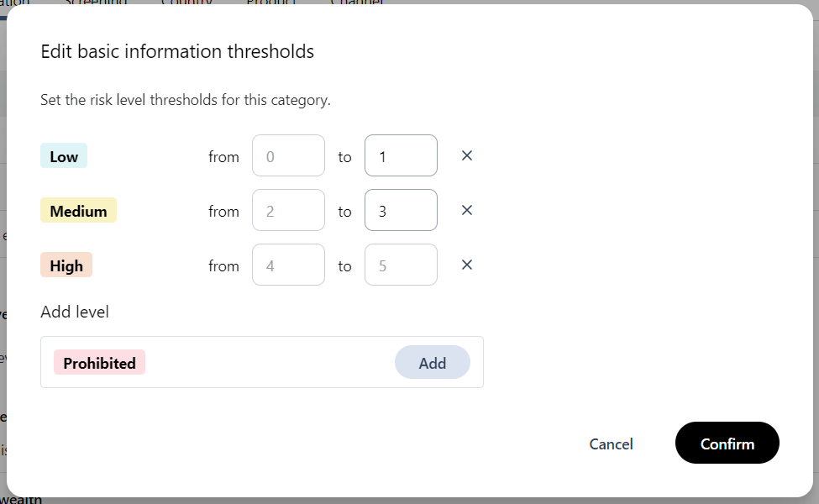Confirm the threshold changes

727,444
